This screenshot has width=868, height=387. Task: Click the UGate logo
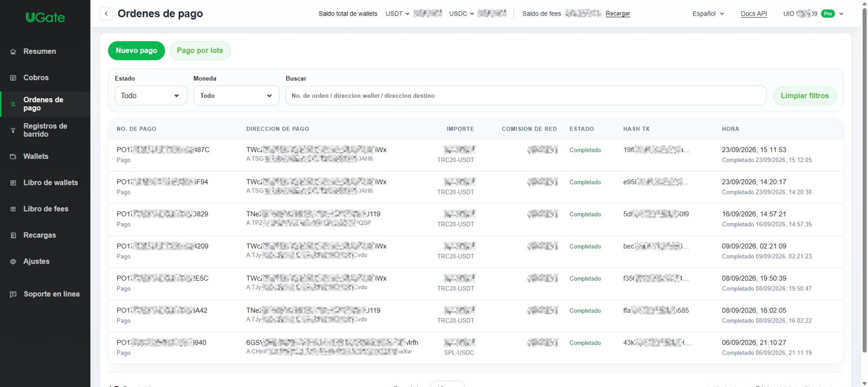(45, 17)
